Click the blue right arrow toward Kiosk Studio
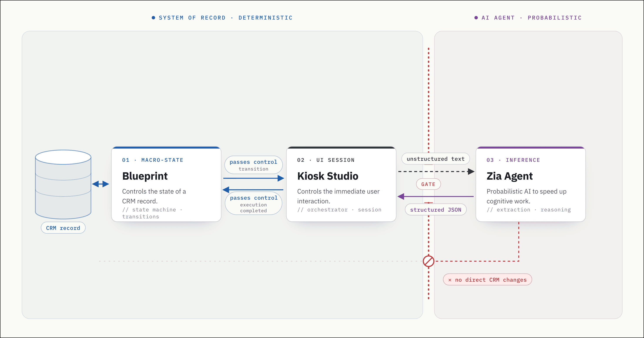Viewport: 644px width, 338px height. click(x=253, y=178)
